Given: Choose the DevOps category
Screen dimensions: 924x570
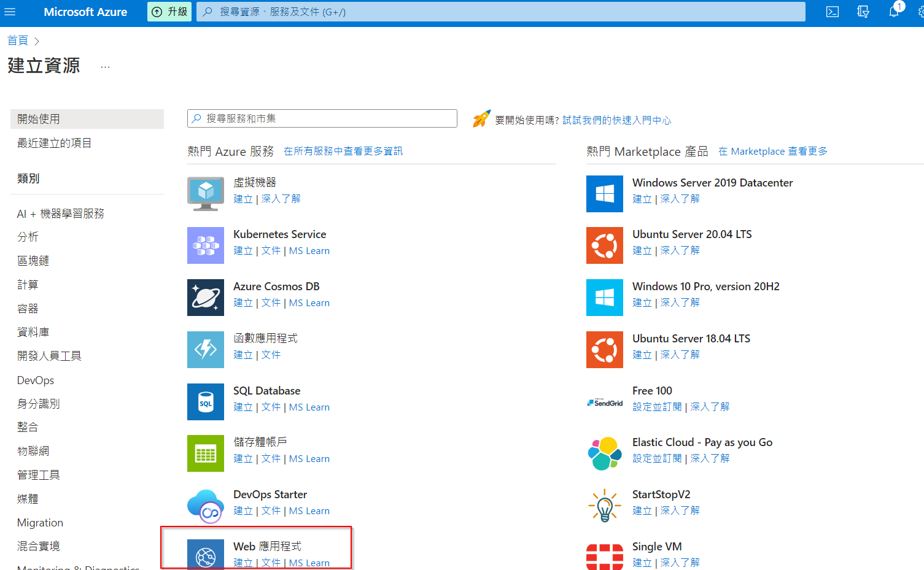Looking at the screenshot, I should pyautogui.click(x=36, y=380).
